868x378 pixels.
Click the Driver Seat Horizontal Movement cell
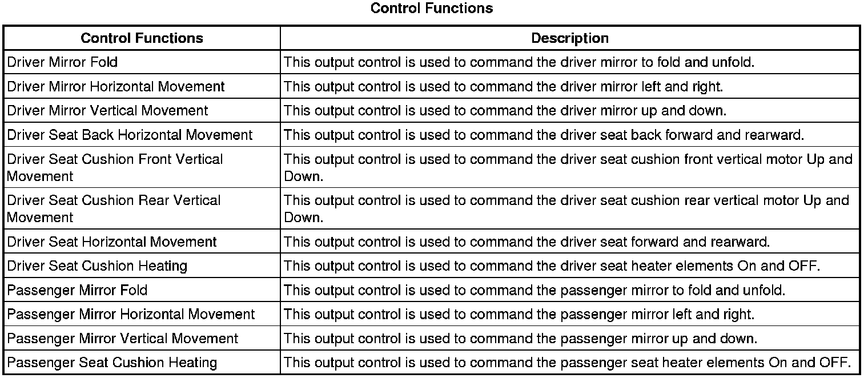click(x=112, y=242)
